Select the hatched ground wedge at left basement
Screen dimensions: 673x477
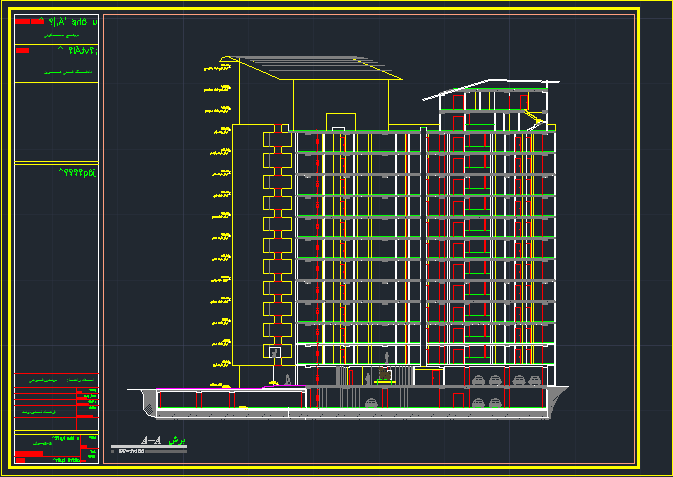[147, 401]
